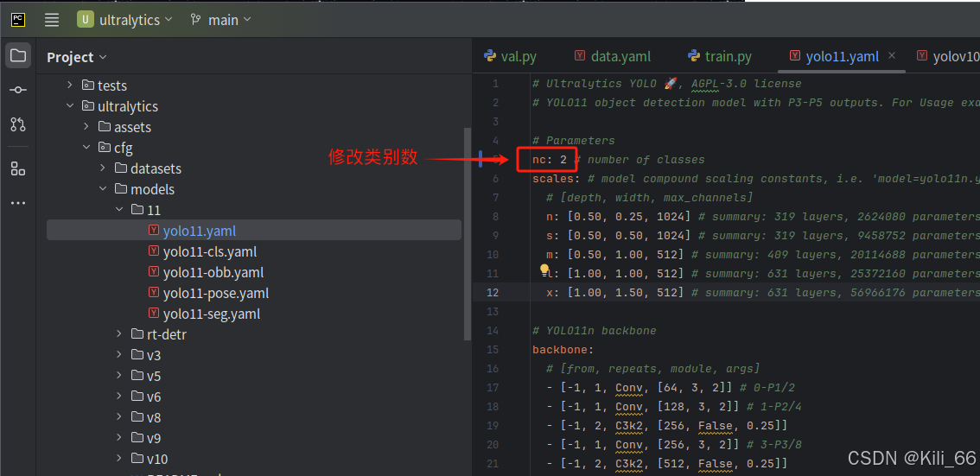Open the Project tool window icon

(18, 55)
